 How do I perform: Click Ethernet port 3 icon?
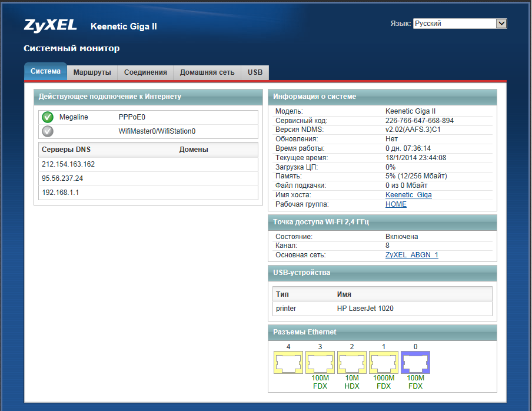click(x=320, y=363)
